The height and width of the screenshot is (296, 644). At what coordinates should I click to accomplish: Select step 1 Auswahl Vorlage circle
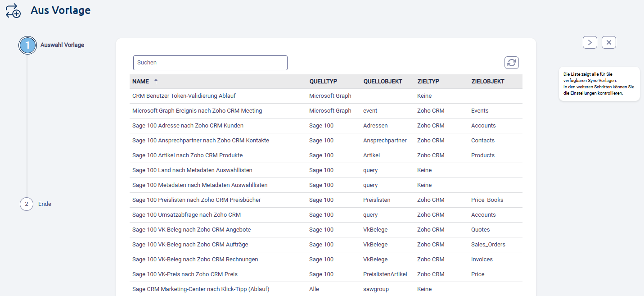27,45
